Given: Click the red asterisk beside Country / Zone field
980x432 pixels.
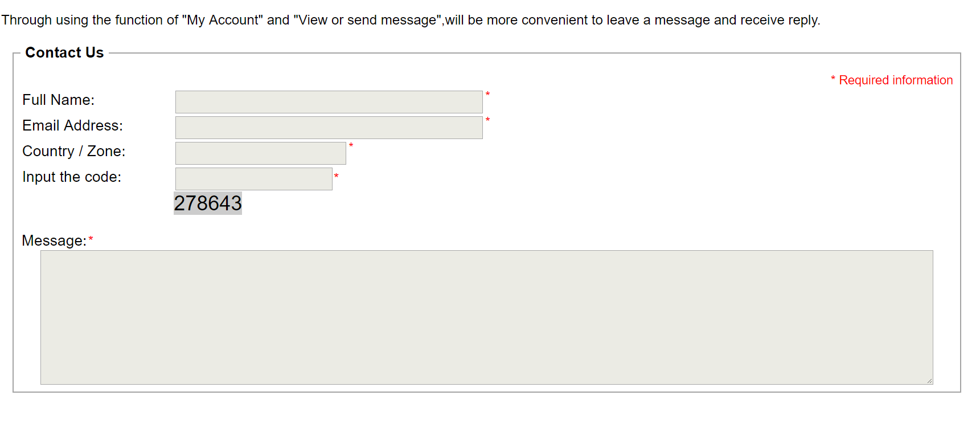Looking at the screenshot, I should coord(351,146).
